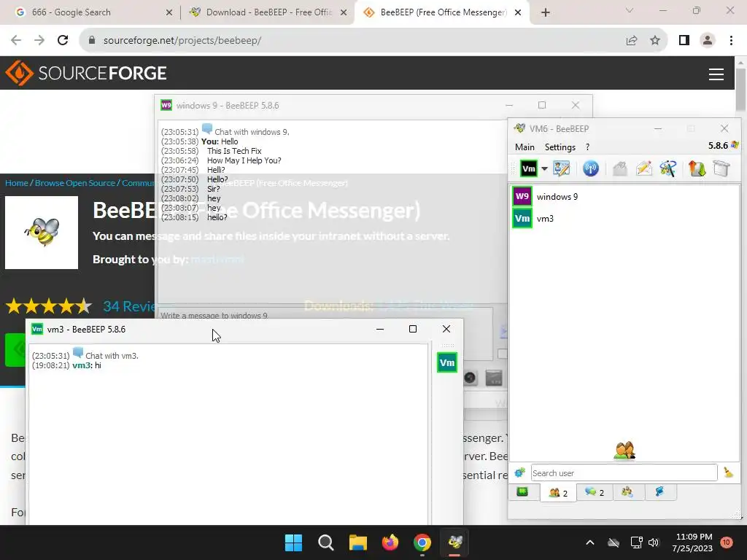Switch to the users tab showing 2

(x=558, y=492)
